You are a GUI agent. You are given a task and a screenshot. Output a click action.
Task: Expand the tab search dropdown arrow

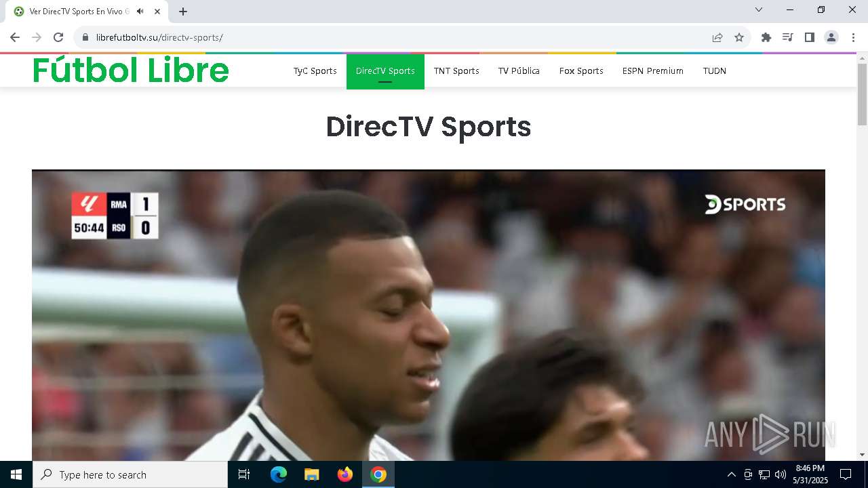[759, 9]
